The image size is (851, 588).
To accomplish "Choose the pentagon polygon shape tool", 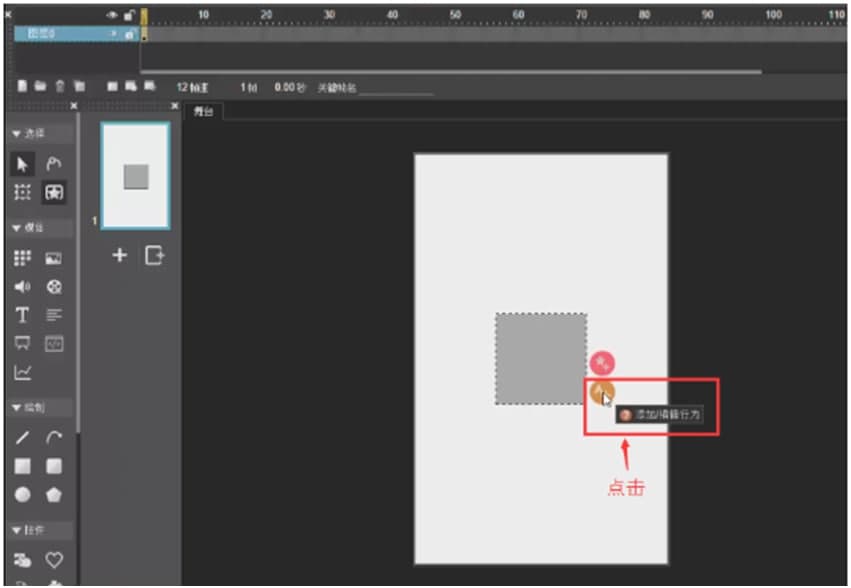I will click(x=54, y=494).
